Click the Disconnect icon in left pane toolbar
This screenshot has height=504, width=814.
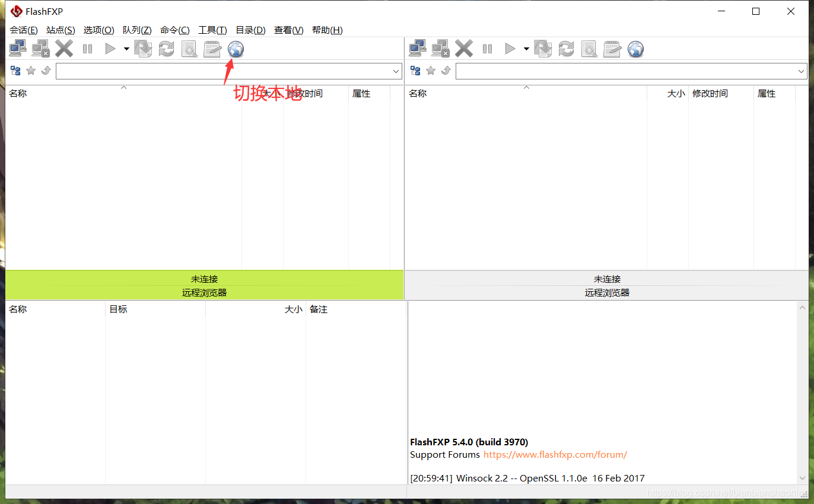[x=40, y=49]
